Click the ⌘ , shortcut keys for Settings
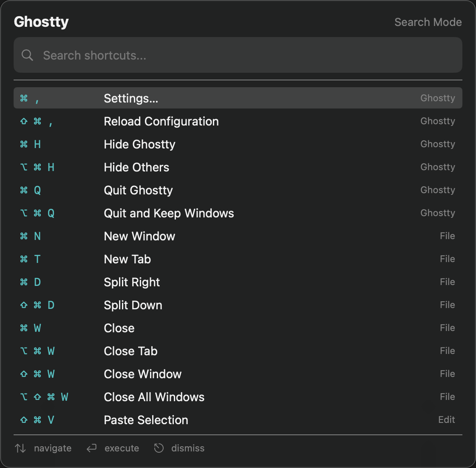The width and height of the screenshot is (476, 468). [x=29, y=98]
